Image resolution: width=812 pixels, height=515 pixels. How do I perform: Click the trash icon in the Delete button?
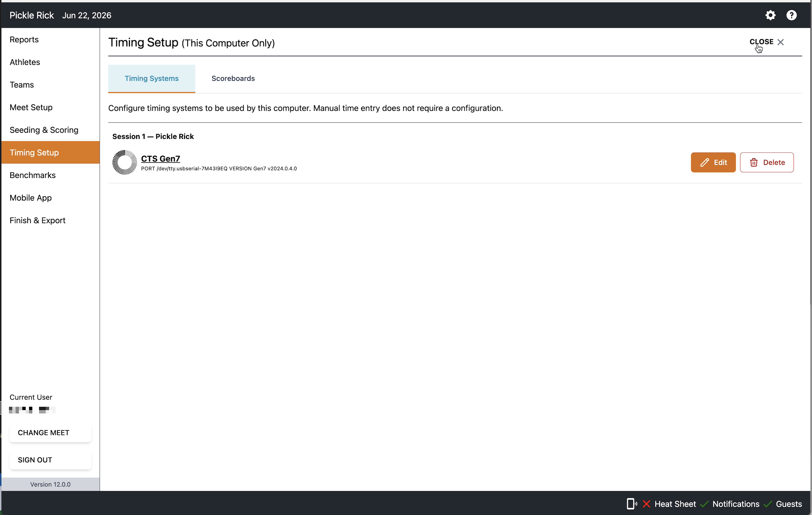tap(754, 162)
